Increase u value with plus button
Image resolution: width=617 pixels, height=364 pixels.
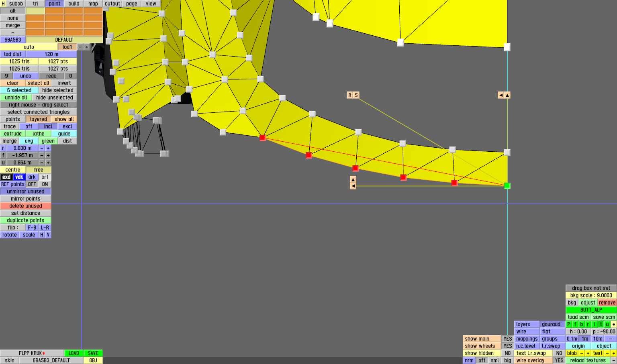pos(48,163)
